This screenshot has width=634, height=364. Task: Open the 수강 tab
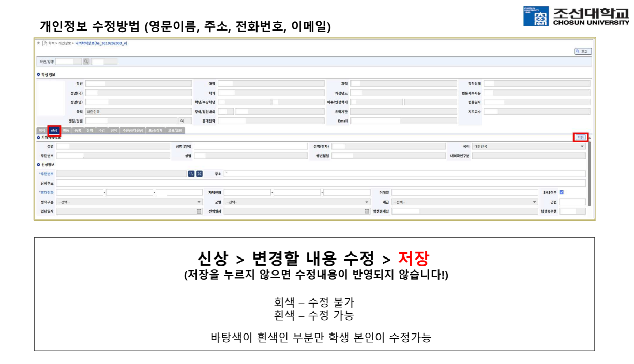point(102,130)
